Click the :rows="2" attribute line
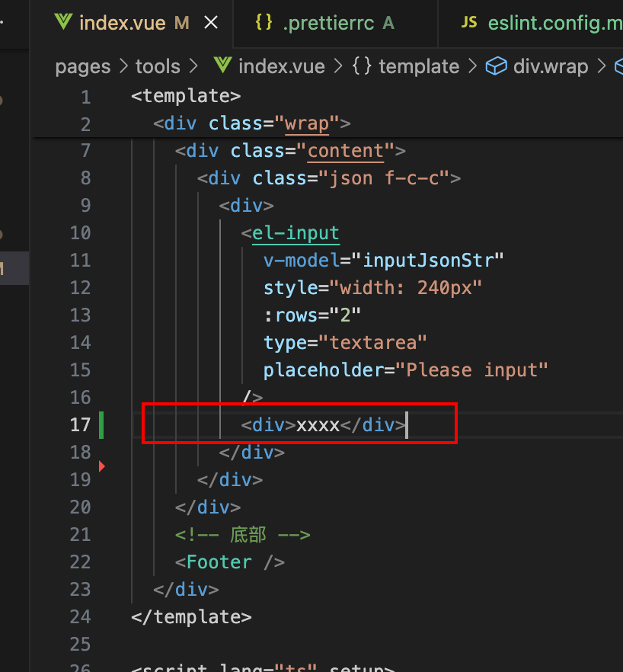This screenshot has height=672, width=623. pos(312,315)
